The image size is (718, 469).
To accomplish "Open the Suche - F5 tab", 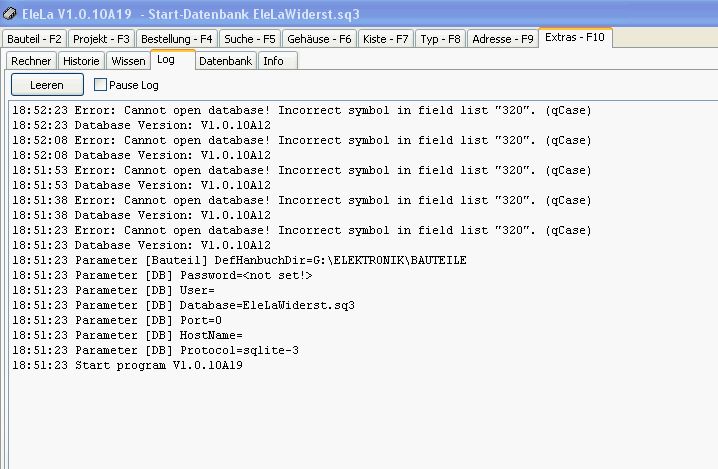I will tap(250, 39).
